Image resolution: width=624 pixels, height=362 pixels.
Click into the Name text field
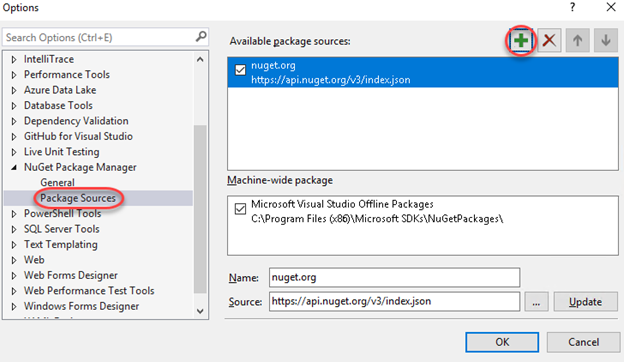pos(394,277)
